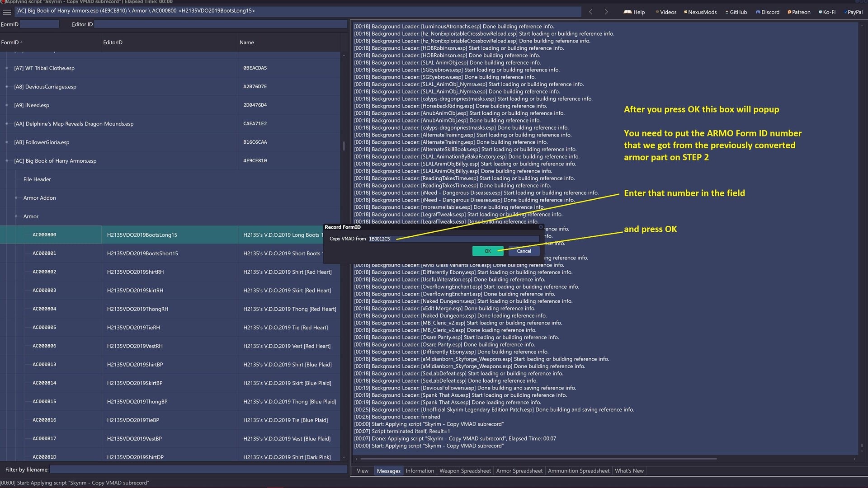Select record H2135VDO2019ShirtBP
The image size is (868, 488).
170,365
